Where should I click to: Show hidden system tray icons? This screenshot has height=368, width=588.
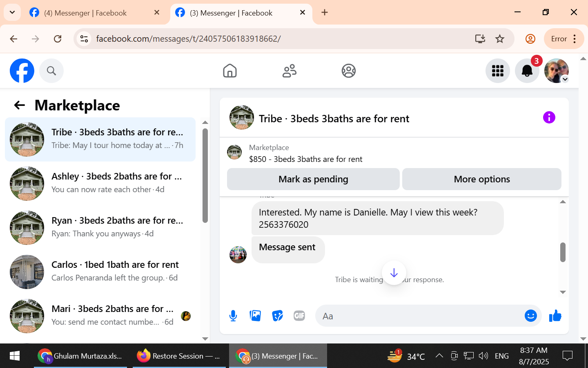click(439, 356)
